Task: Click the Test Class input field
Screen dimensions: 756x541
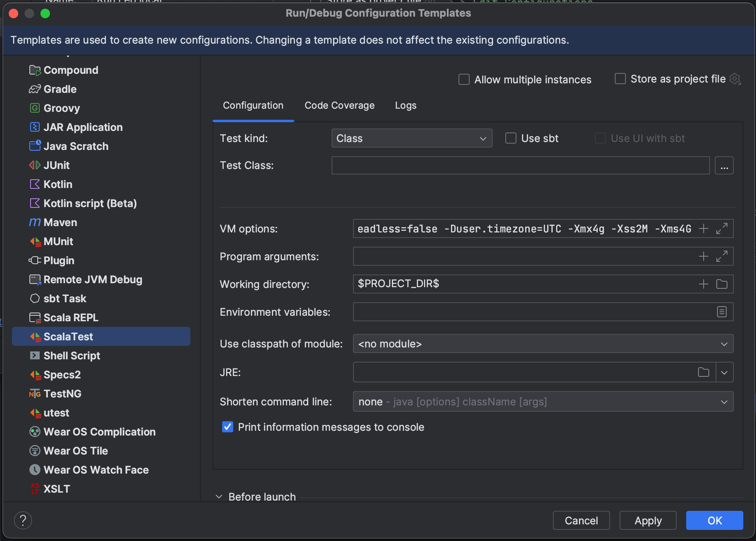Action: tap(520, 166)
